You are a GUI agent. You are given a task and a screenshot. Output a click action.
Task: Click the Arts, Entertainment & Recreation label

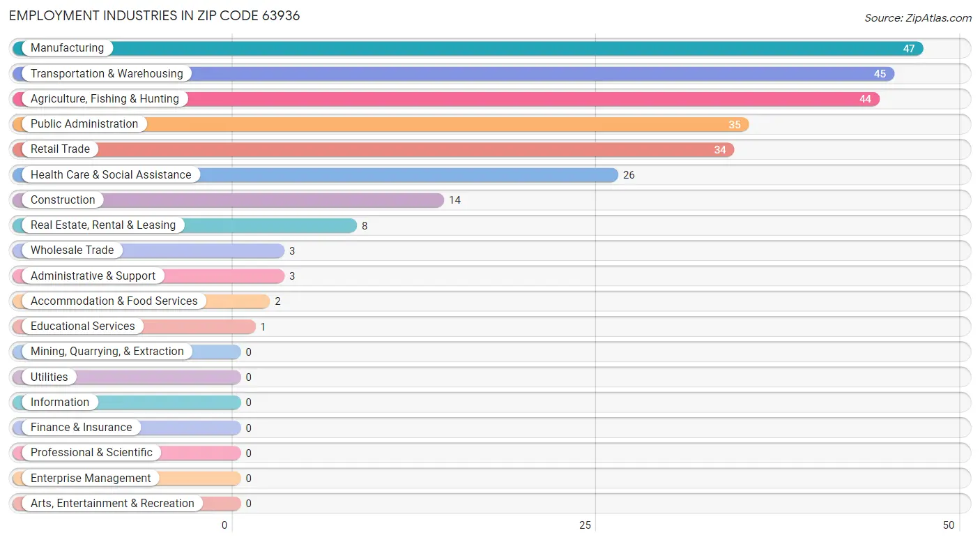(112, 504)
